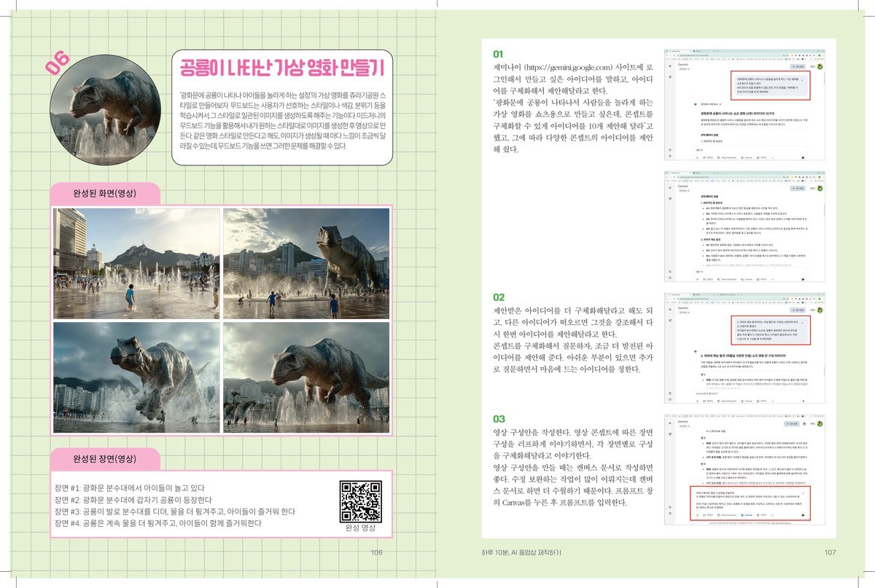The image size is (875, 588).
Task: Click the 'Gemini에게 물어보기' prompt field in step 02's screenshot
Action: coord(750,393)
